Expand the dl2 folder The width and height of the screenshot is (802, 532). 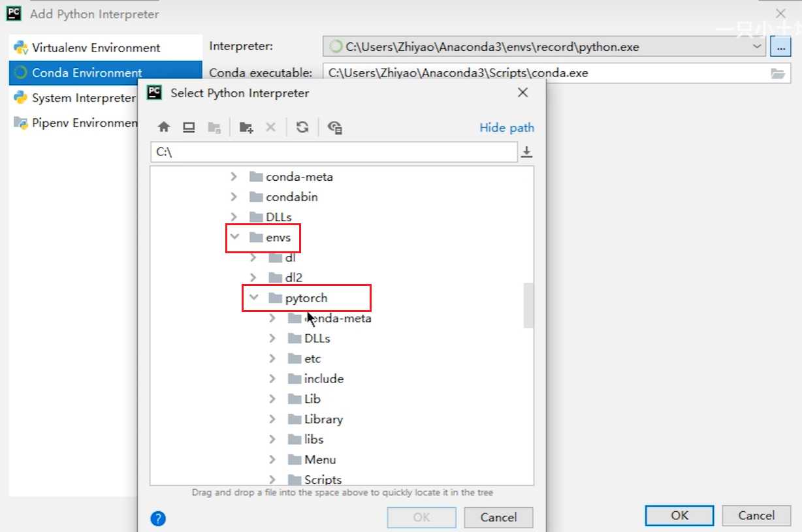click(x=253, y=278)
